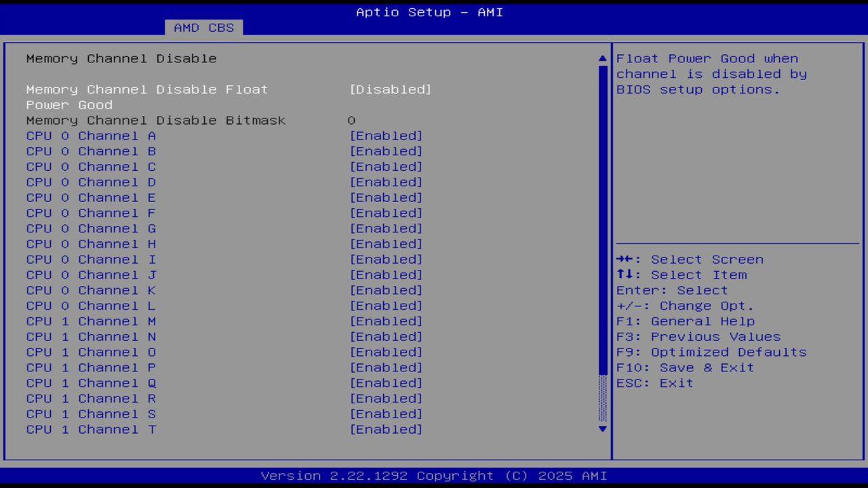Select the CPU 1 Channel N label
The image size is (868, 488).
point(91,337)
